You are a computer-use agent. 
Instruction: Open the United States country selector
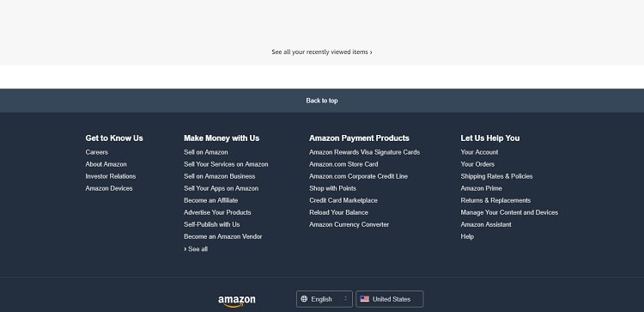tap(389, 299)
